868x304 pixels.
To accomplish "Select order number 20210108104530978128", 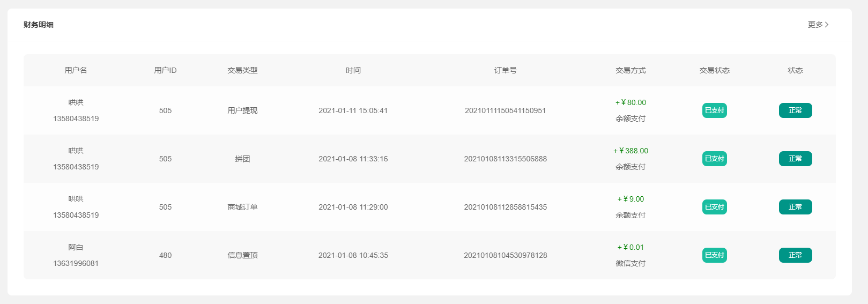I will (505, 255).
